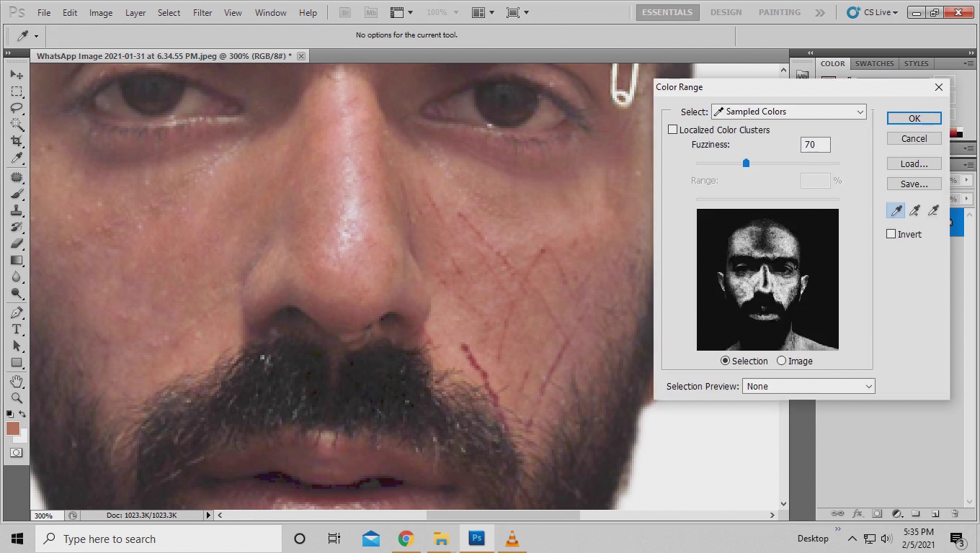The width and height of the screenshot is (980, 553).
Task: Open the Layer menu
Action: [135, 12]
